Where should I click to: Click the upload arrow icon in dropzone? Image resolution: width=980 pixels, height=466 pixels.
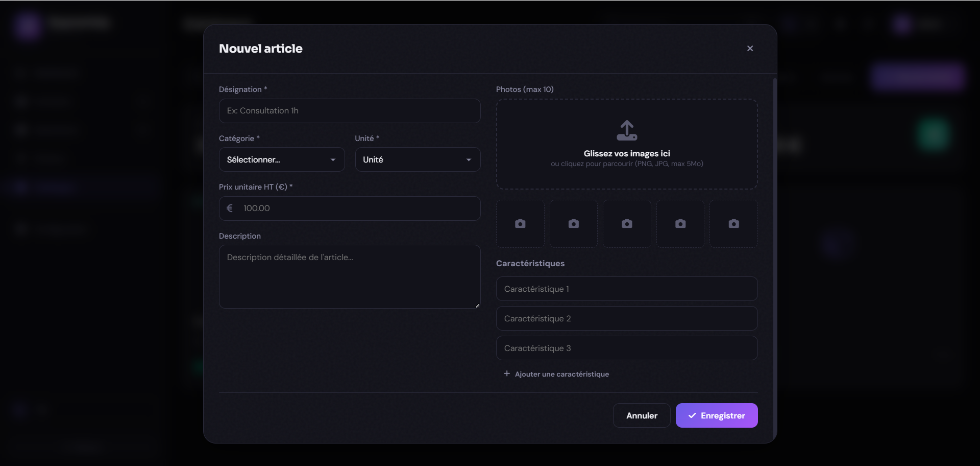pos(627,130)
